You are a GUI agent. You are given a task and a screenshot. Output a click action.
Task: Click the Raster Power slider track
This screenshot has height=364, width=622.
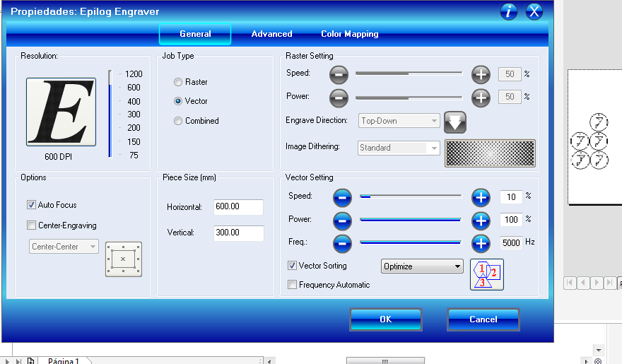[409, 98]
